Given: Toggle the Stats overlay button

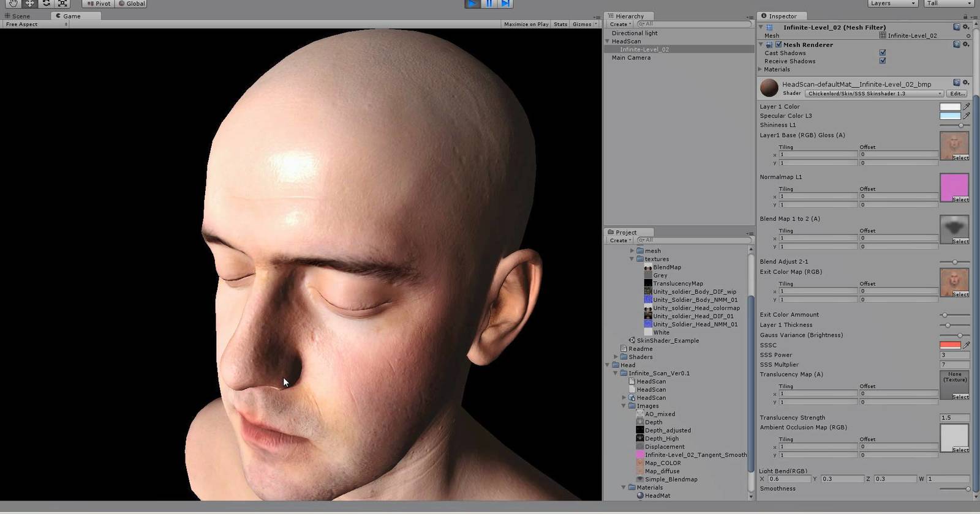Looking at the screenshot, I should pyautogui.click(x=560, y=24).
